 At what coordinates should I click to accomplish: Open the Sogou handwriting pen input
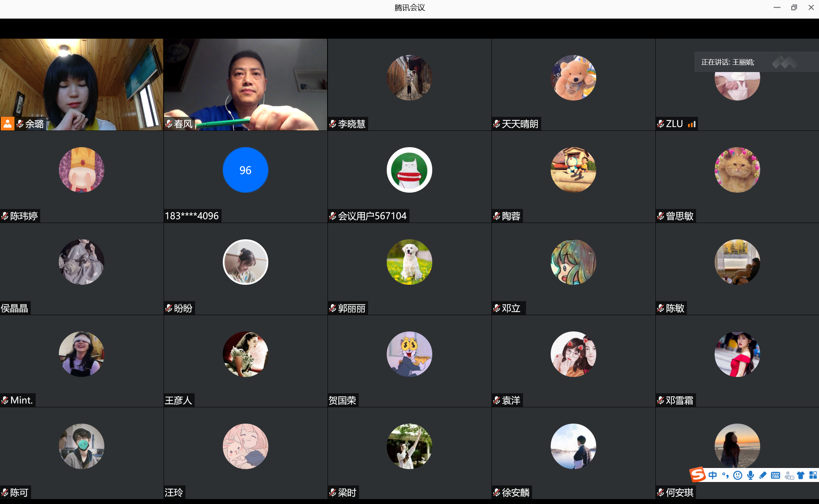click(x=763, y=475)
